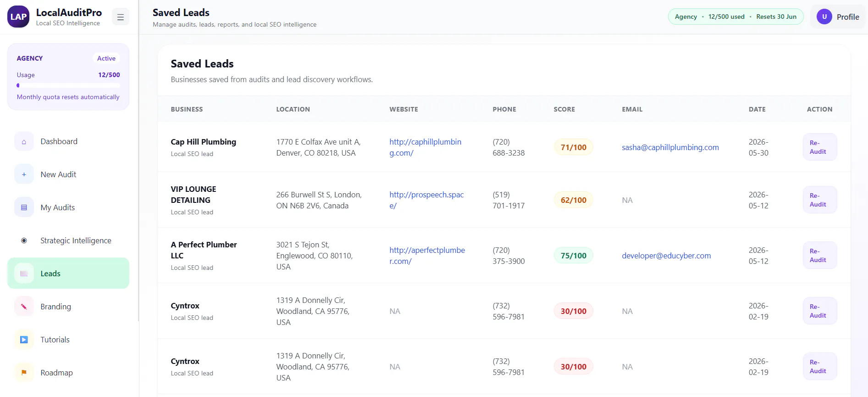Collapse sidebar with hamburger menu icon
Screen dimensions: 868x397
coord(121,17)
